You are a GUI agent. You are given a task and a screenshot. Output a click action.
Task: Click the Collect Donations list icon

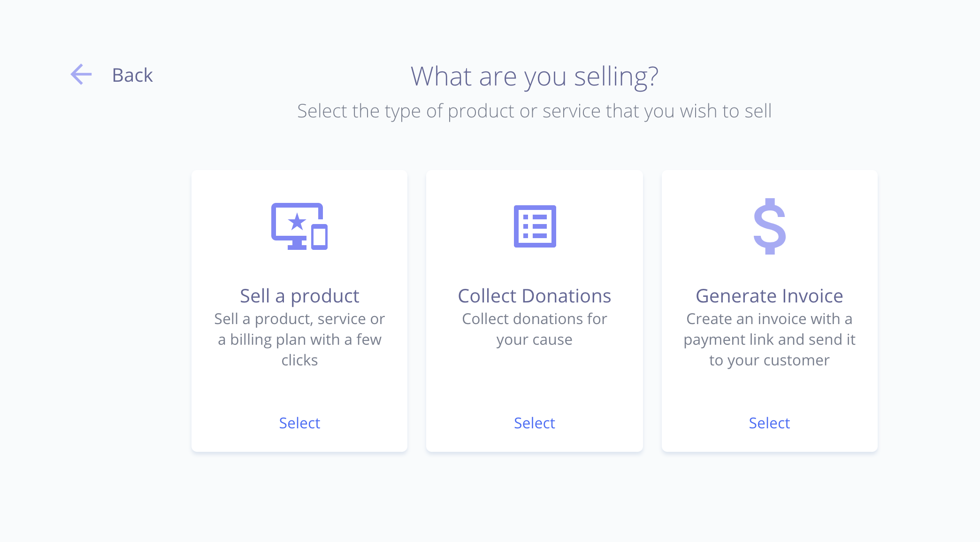point(534,226)
